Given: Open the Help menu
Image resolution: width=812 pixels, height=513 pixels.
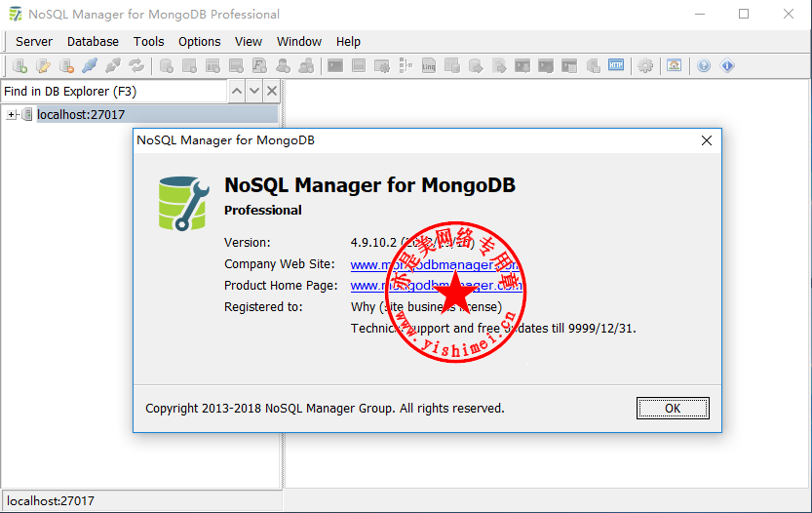Looking at the screenshot, I should pyautogui.click(x=348, y=42).
